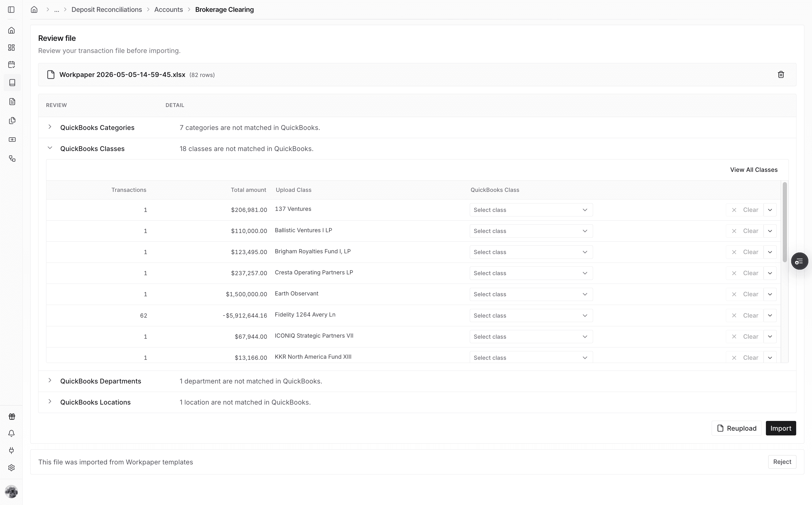Image resolution: width=812 pixels, height=505 pixels.
Task: Open more options arrow for Brigham Royalties row
Action: [x=770, y=252]
